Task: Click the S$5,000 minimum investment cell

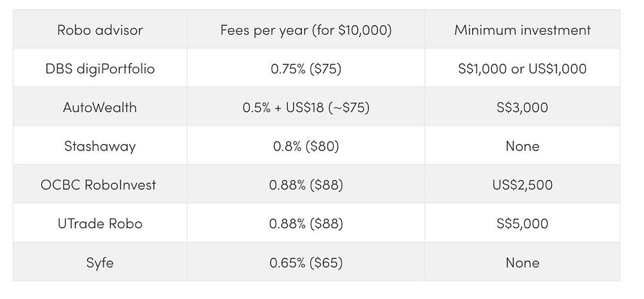Action: pos(522,224)
